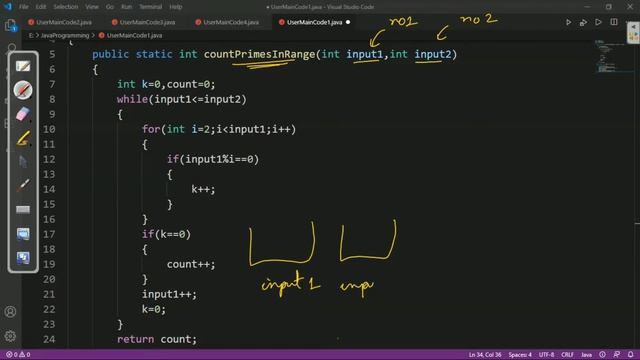Select the UserMainCode1.java tab

314,22
